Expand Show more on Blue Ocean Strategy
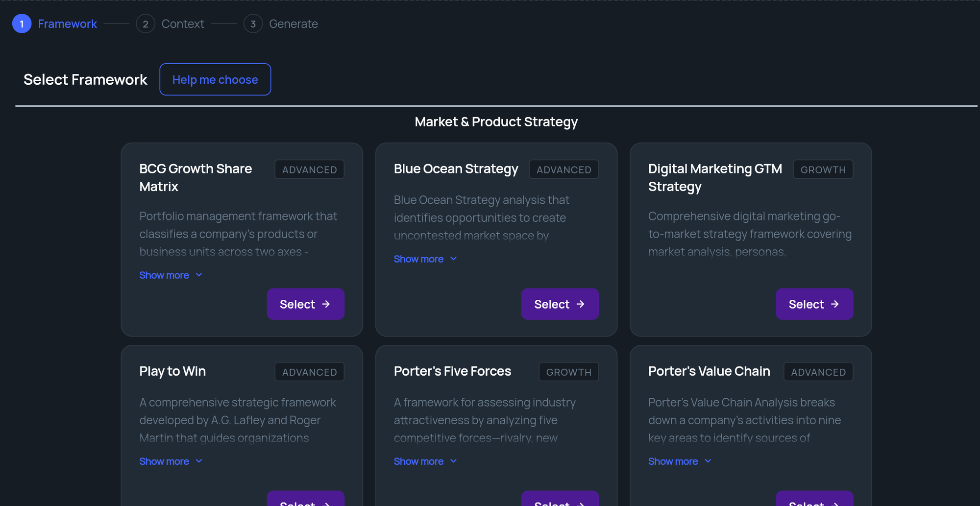Viewport: 980px width, 506px height. click(425, 259)
